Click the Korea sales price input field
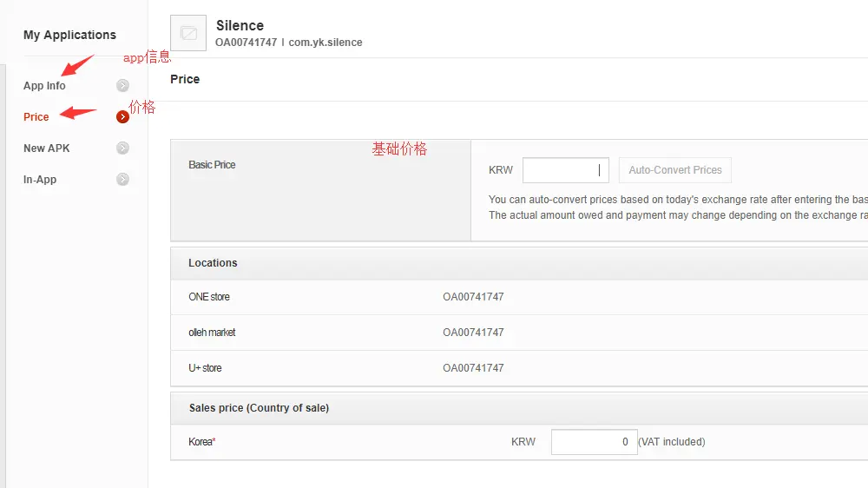The image size is (868, 488). [x=594, y=442]
